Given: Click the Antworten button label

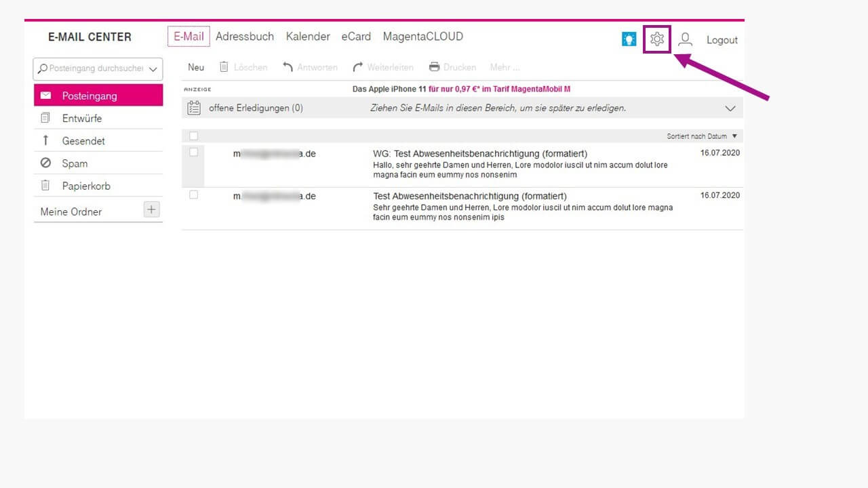Looking at the screenshot, I should point(317,67).
